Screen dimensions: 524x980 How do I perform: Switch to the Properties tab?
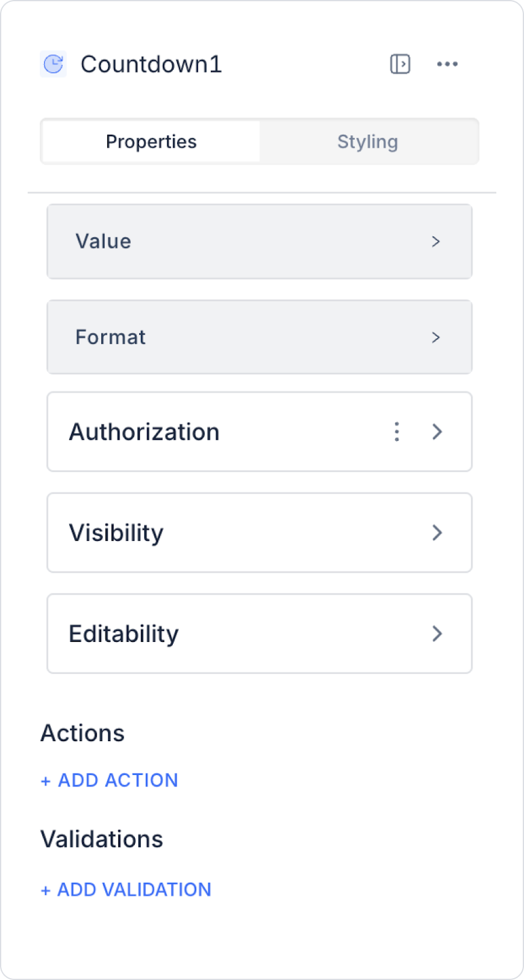point(151,141)
